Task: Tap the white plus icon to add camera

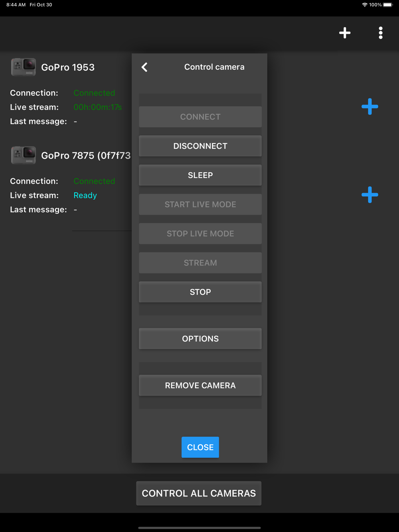Action: (x=345, y=33)
